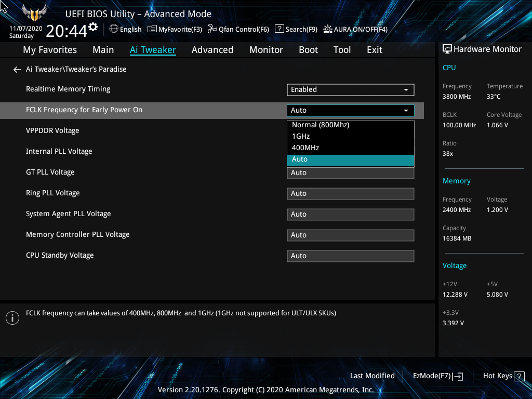Click CPU frequency value 3800 MHz
Viewport: 532px width, 399px height.
coord(457,97)
